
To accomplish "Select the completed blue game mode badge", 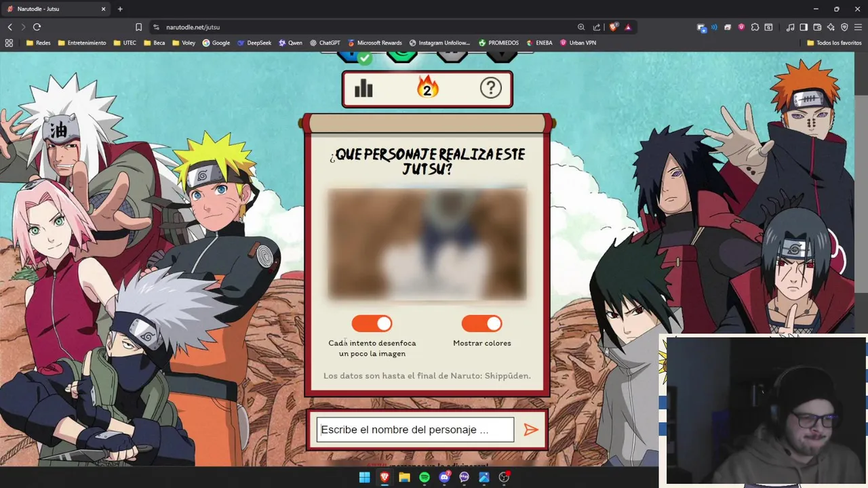I will tap(355, 57).
